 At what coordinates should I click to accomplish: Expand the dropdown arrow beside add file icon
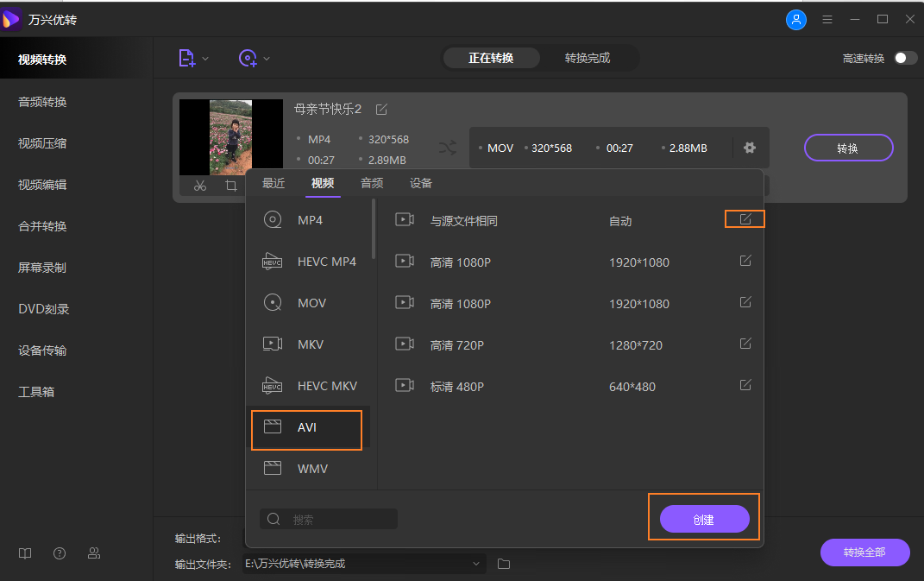click(204, 57)
